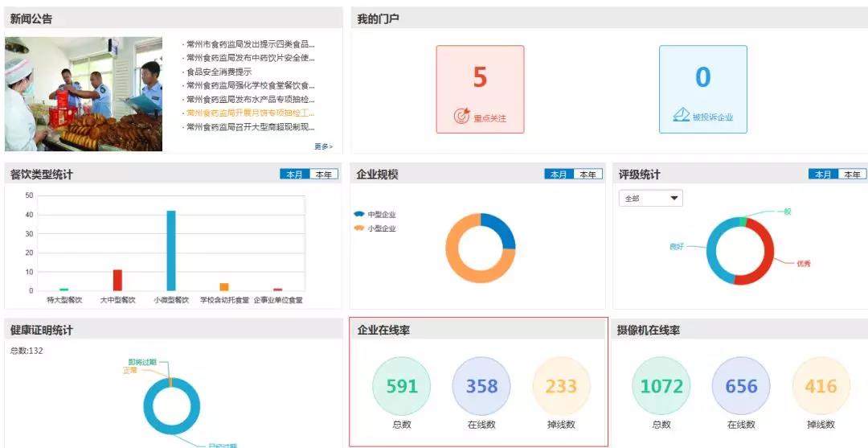Click the 企事业单位食堂 small red bar
The image size is (868, 448).
278,290
